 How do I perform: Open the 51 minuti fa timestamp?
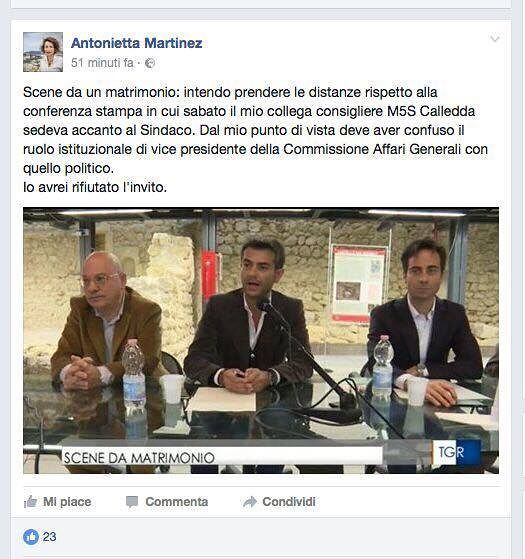coord(102,63)
